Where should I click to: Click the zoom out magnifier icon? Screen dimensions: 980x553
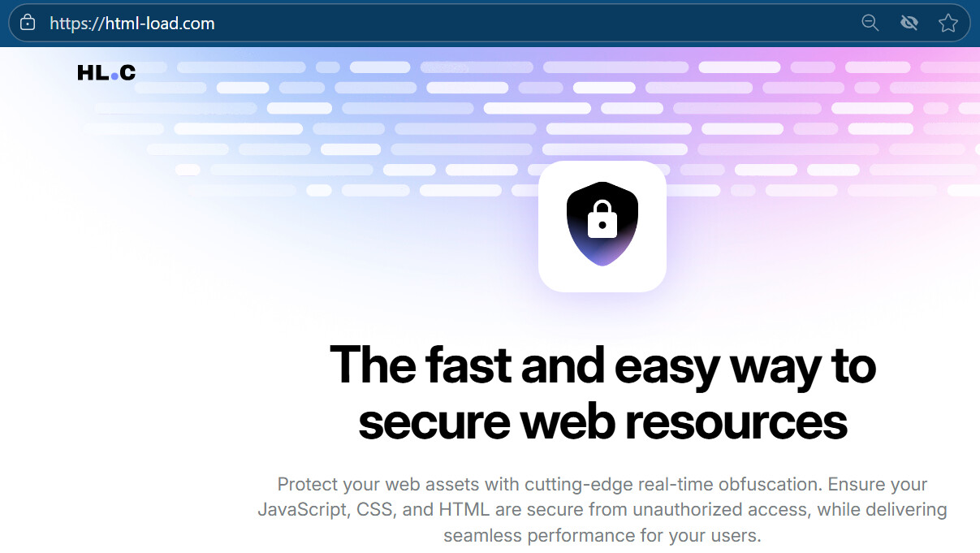[870, 23]
